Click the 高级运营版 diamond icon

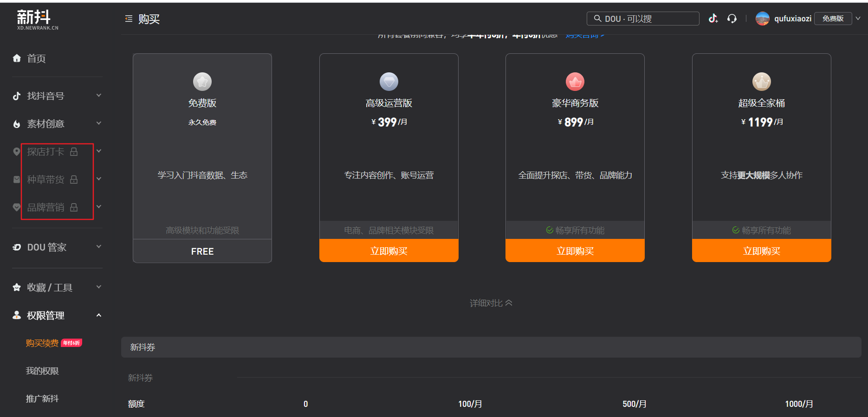[389, 82]
